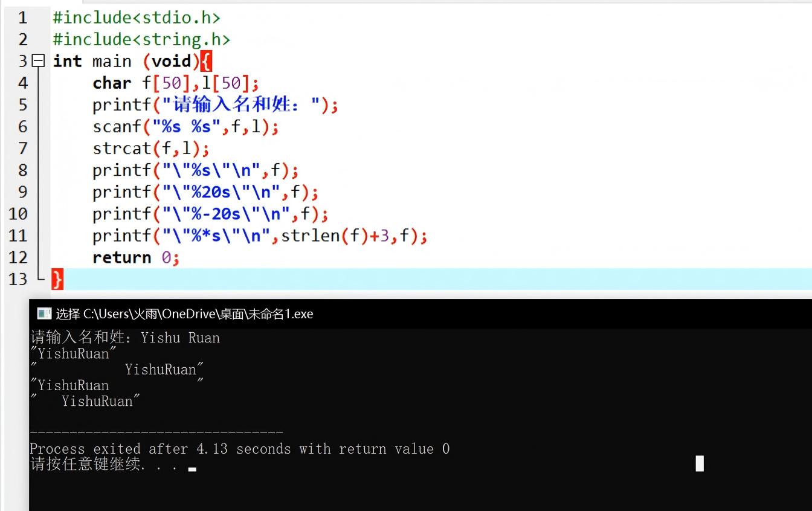Click the scanf("%s %s",f,l); statement
This screenshot has height=511, width=812.
click(x=185, y=126)
